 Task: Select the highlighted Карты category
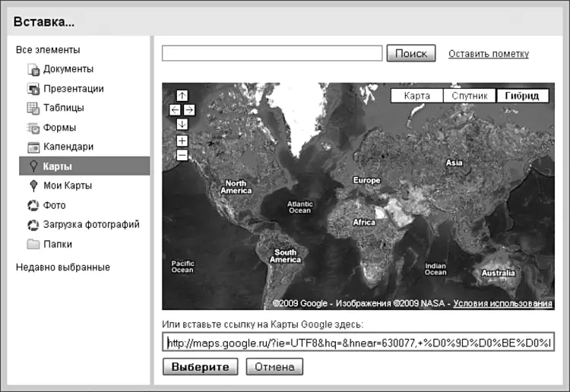(84, 166)
